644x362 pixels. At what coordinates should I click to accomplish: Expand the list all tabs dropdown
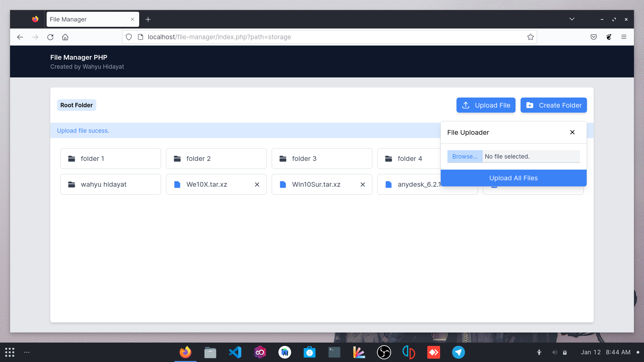click(572, 19)
